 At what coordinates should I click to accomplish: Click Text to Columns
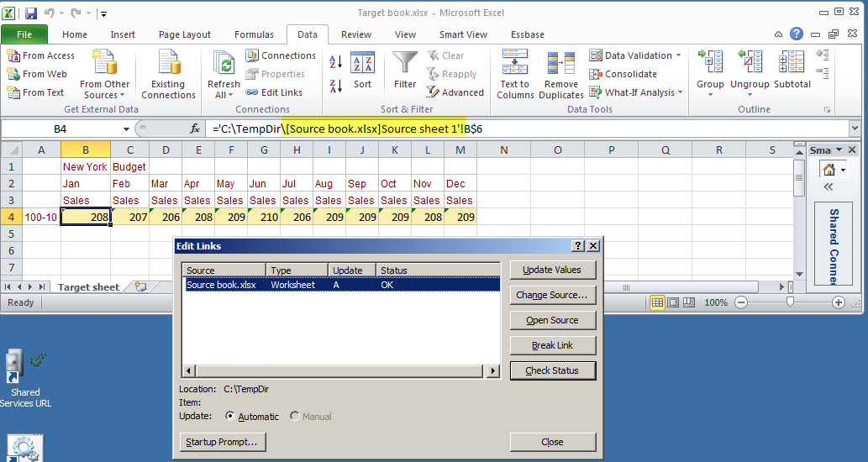tap(515, 74)
